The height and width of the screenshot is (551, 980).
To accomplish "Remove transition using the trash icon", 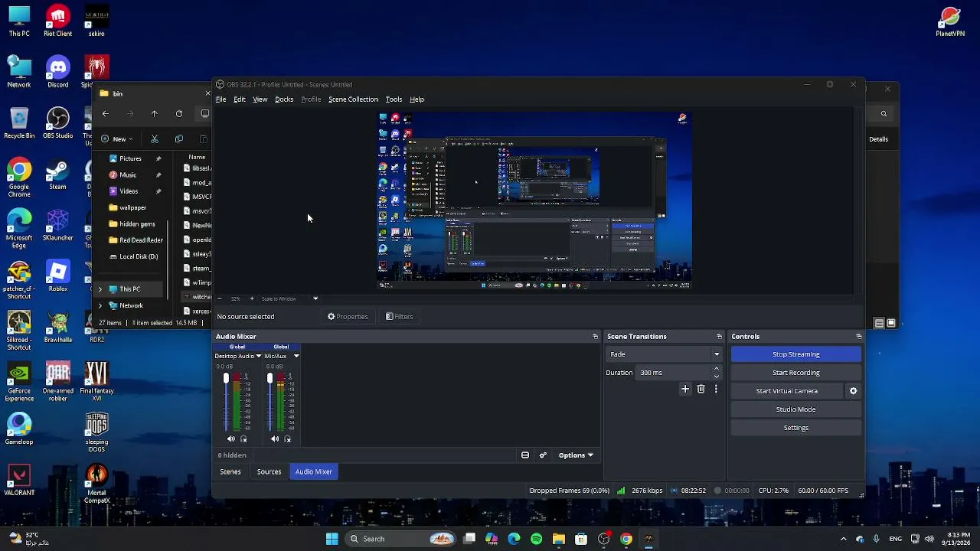I will coord(701,390).
